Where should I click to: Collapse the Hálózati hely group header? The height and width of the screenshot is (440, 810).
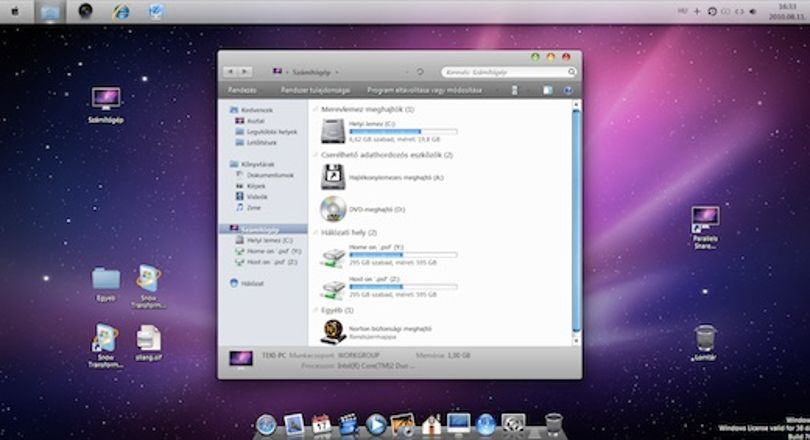pos(349,233)
